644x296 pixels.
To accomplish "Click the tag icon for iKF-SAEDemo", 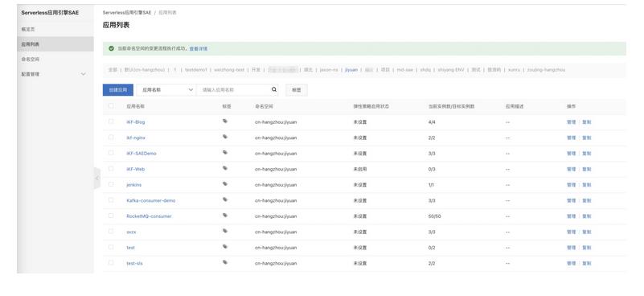I will tap(225, 153).
